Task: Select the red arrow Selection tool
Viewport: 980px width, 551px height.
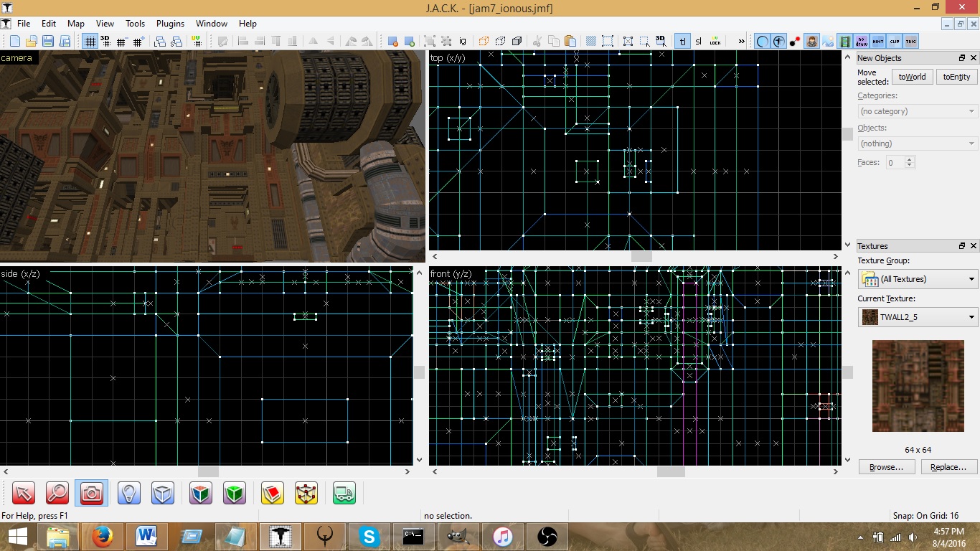Action: coord(24,493)
